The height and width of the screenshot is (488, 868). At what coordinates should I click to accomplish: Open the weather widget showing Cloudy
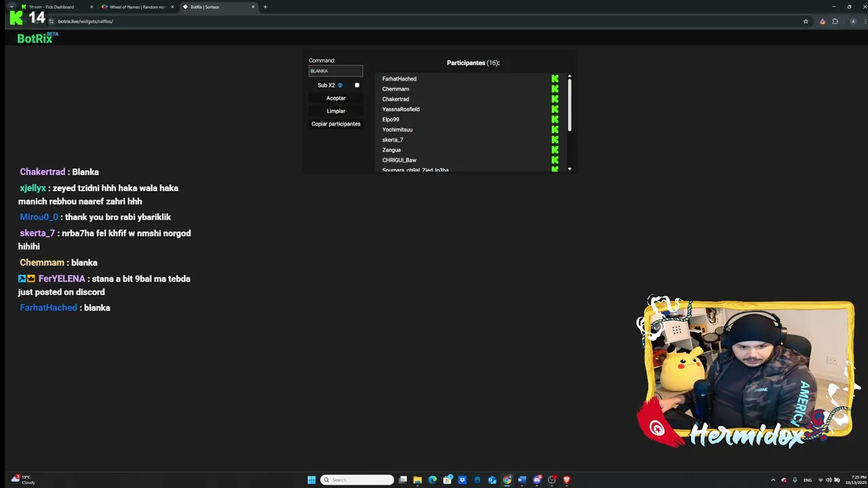click(23, 480)
